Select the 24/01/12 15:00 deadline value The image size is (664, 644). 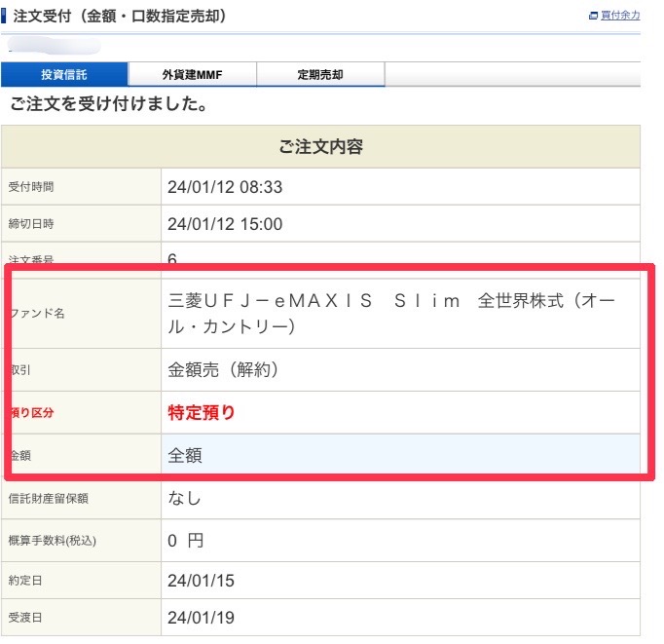pos(225,224)
